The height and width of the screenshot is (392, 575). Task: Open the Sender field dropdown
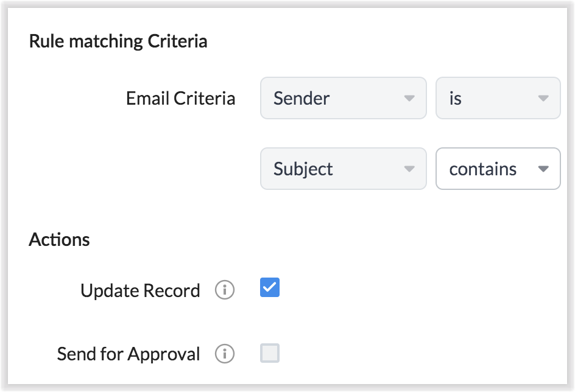(x=343, y=98)
